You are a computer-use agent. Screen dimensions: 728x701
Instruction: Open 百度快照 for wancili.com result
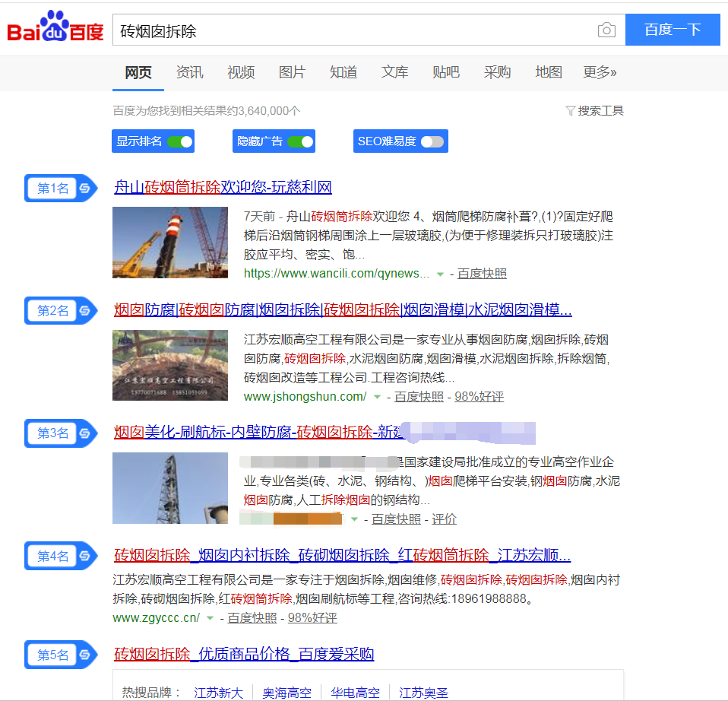point(482,274)
